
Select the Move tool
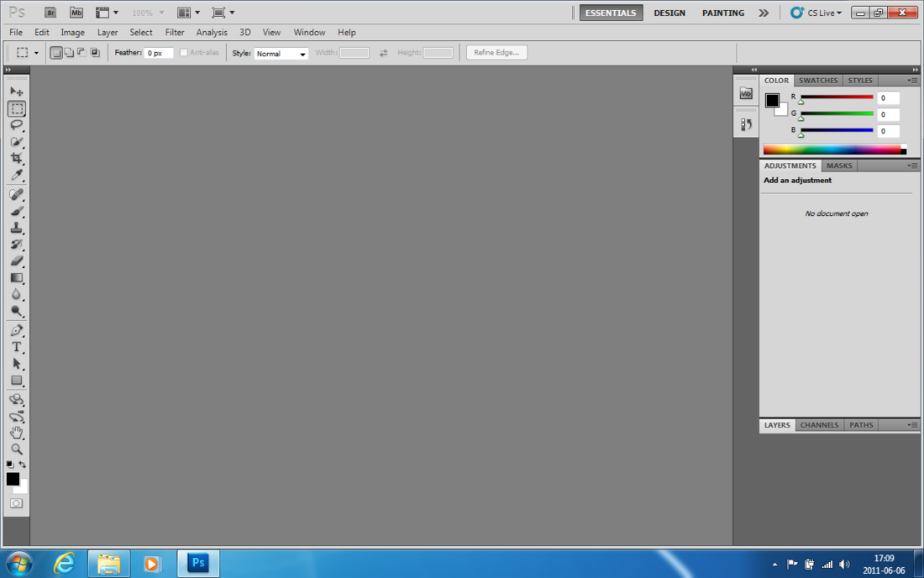click(x=17, y=92)
